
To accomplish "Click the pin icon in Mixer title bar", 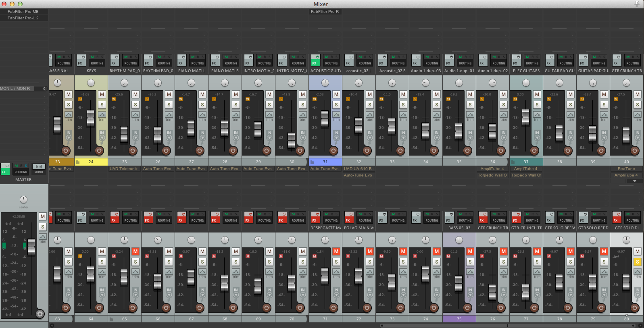I will tap(637, 4).
